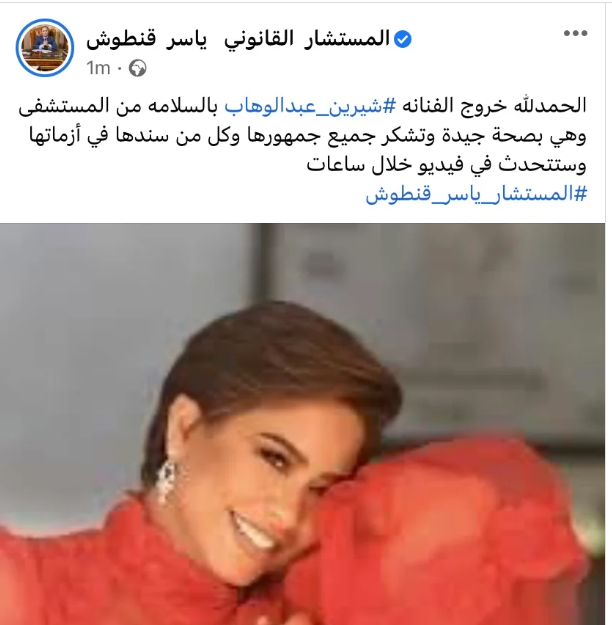This screenshot has width=612, height=625.
Task: Click the blue verified badge icon
Action: click(403, 39)
